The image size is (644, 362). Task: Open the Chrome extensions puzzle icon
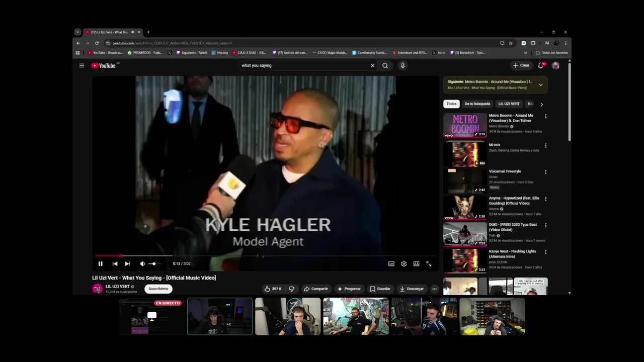click(533, 43)
